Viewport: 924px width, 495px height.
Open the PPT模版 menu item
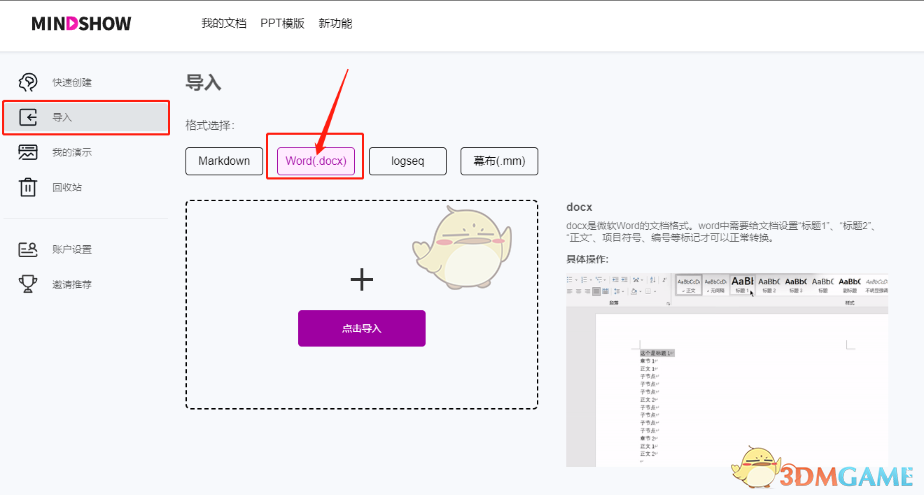pos(282,24)
